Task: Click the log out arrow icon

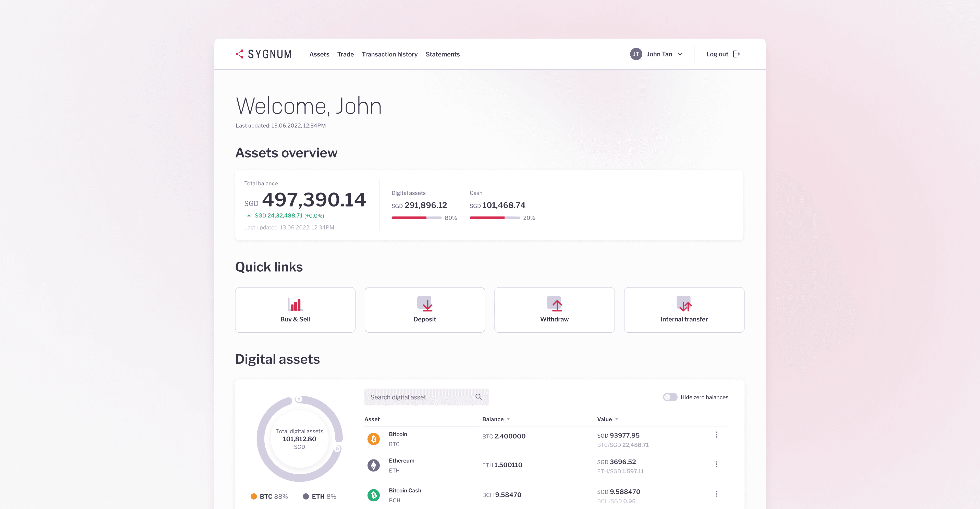Action: (x=737, y=54)
